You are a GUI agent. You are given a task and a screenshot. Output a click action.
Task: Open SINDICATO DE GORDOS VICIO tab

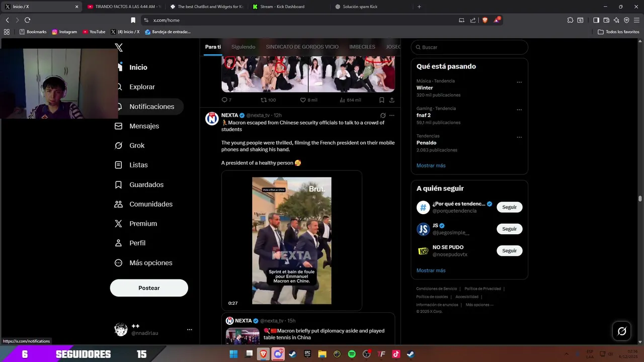coord(302,47)
